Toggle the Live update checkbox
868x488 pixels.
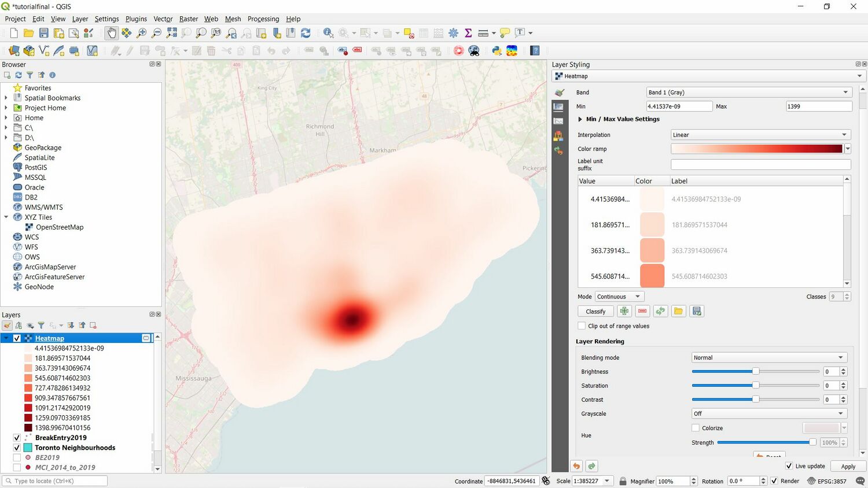coord(789,466)
